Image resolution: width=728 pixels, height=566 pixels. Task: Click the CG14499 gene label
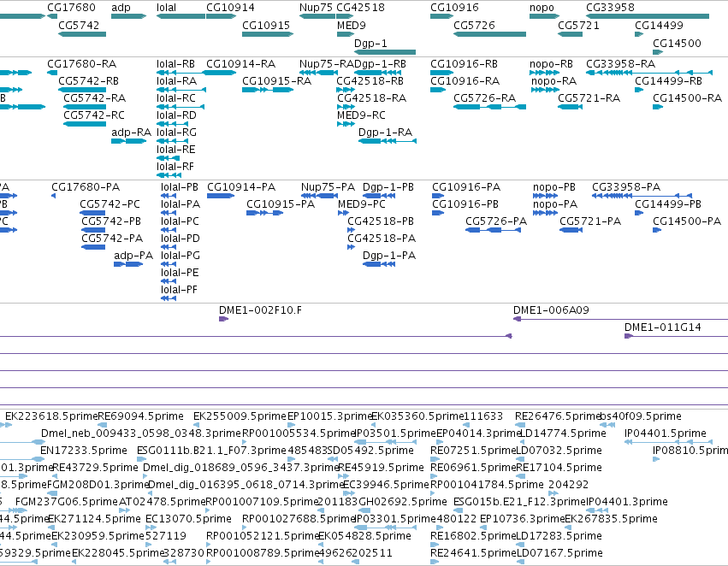pyautogui.click(x=659, y=25)
